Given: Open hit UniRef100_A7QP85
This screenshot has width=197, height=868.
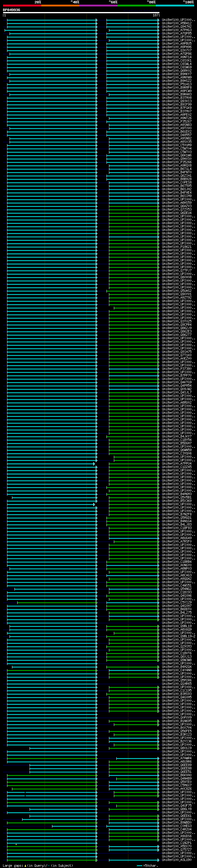Looking at the screenshot, I should [177, 33].
